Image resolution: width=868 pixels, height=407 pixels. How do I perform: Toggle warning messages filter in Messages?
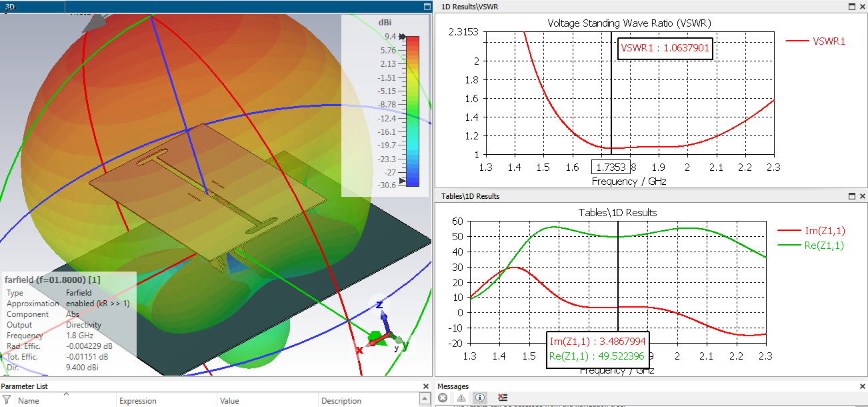point(461,398)
